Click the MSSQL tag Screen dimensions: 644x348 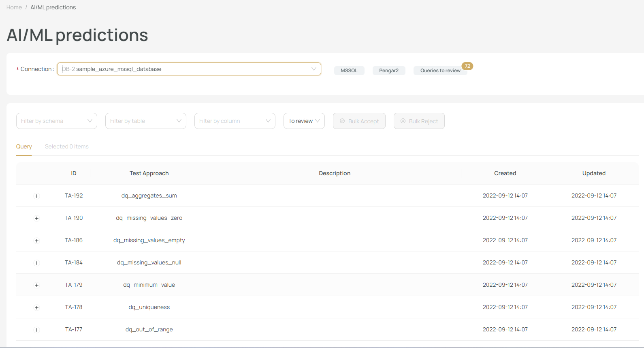click(349, 71)
